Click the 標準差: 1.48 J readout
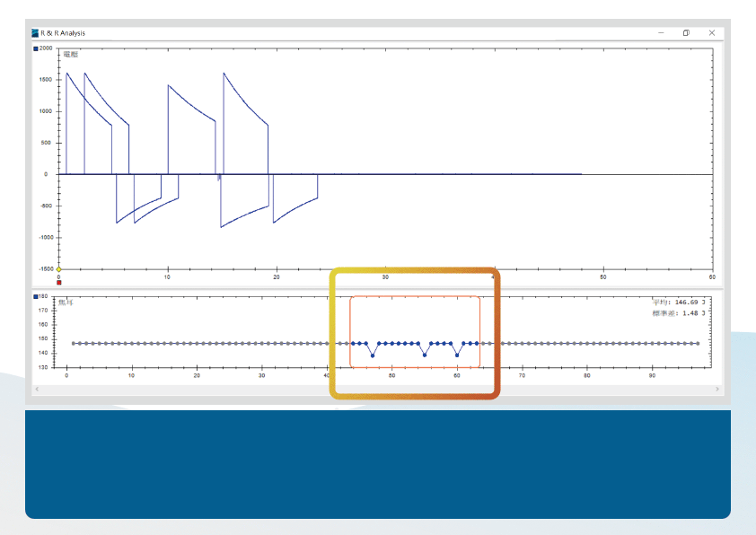756x535 pixels. pos(679,313)
